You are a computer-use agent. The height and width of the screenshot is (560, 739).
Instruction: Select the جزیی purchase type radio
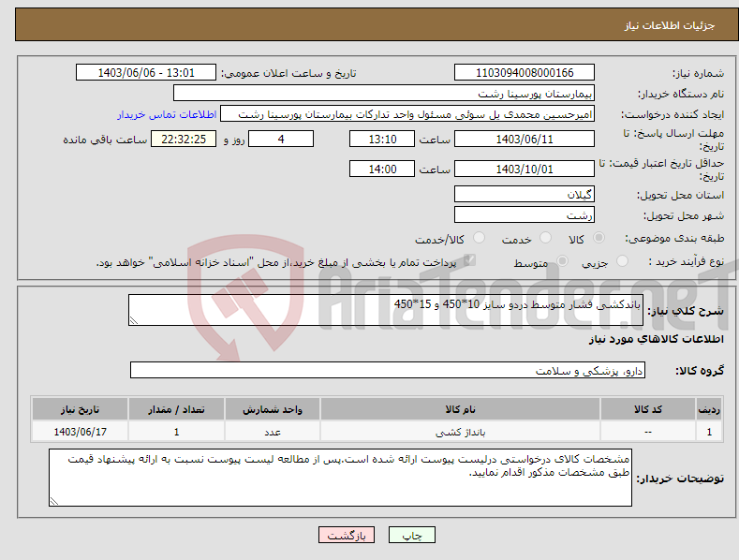click(x=622, y=260)
